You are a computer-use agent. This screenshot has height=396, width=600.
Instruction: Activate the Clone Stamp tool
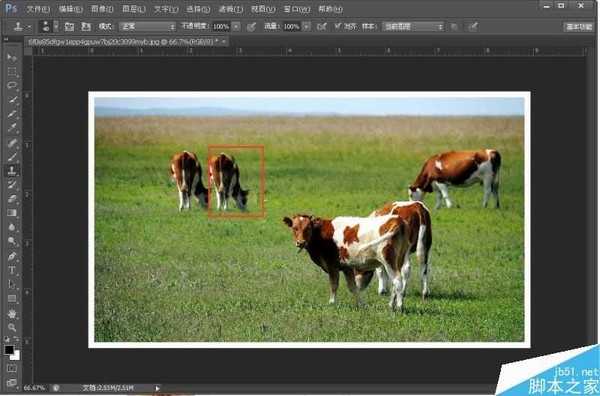(x=12, y=170)
